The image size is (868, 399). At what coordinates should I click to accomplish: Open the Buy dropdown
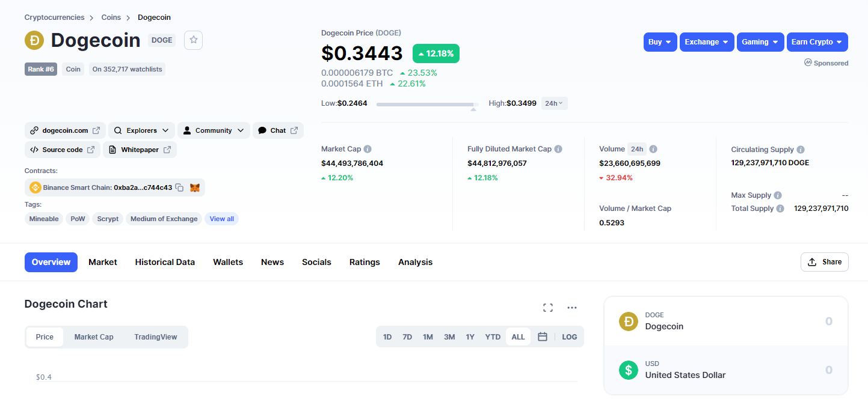pyautogui.click(x=660, y=42)
